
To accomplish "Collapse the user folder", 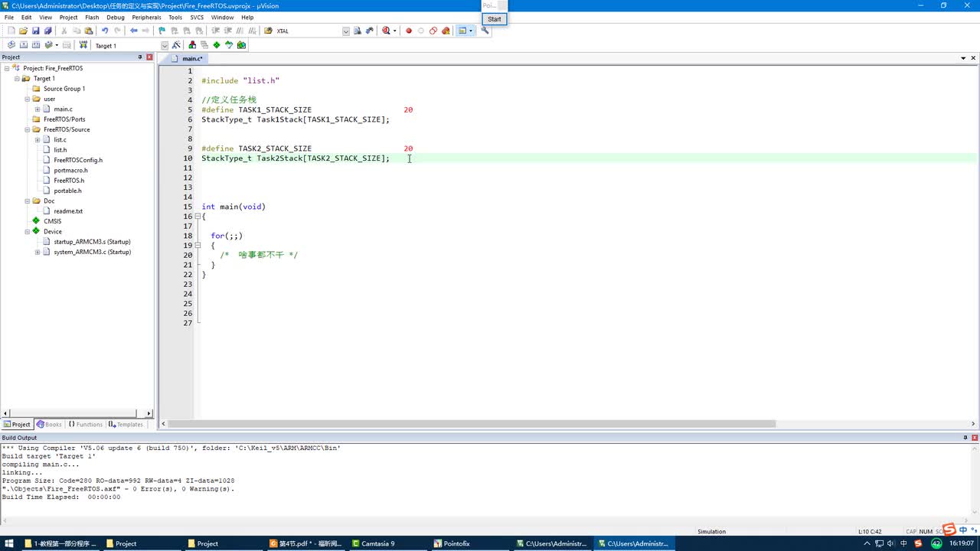I will tap(27, 99).
